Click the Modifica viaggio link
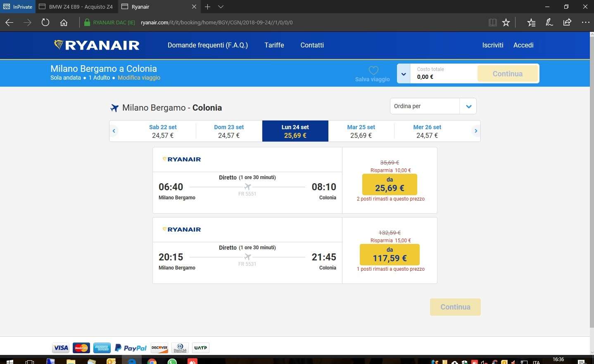594x364 pixels. [139, 78]
